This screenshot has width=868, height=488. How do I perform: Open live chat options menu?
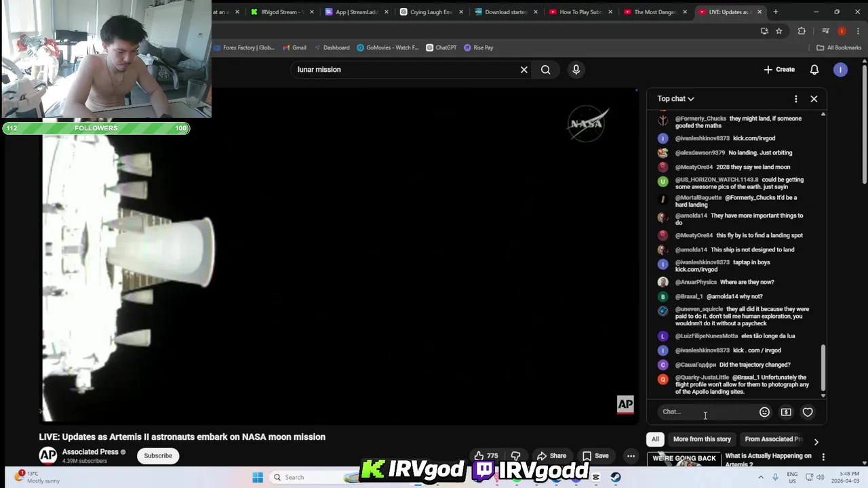click(796, 99)
